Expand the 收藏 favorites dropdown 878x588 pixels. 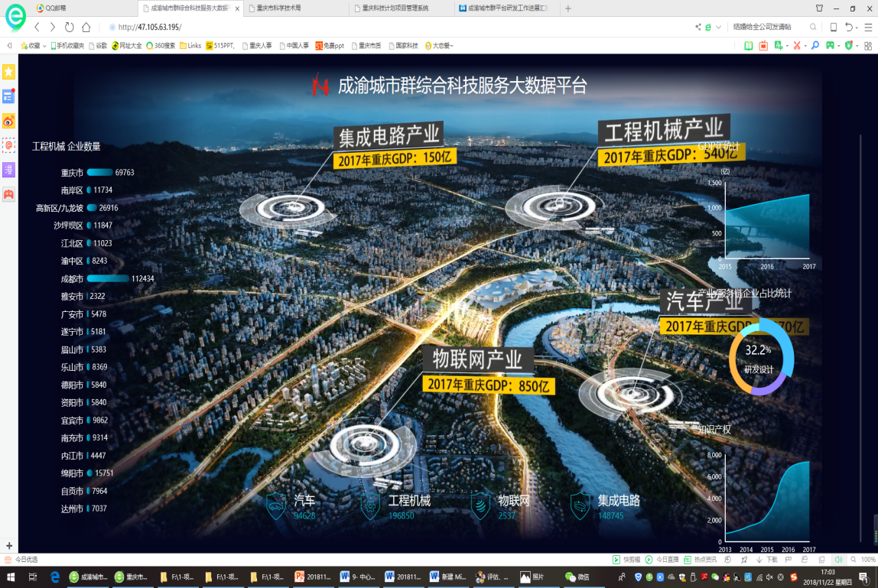45,46
